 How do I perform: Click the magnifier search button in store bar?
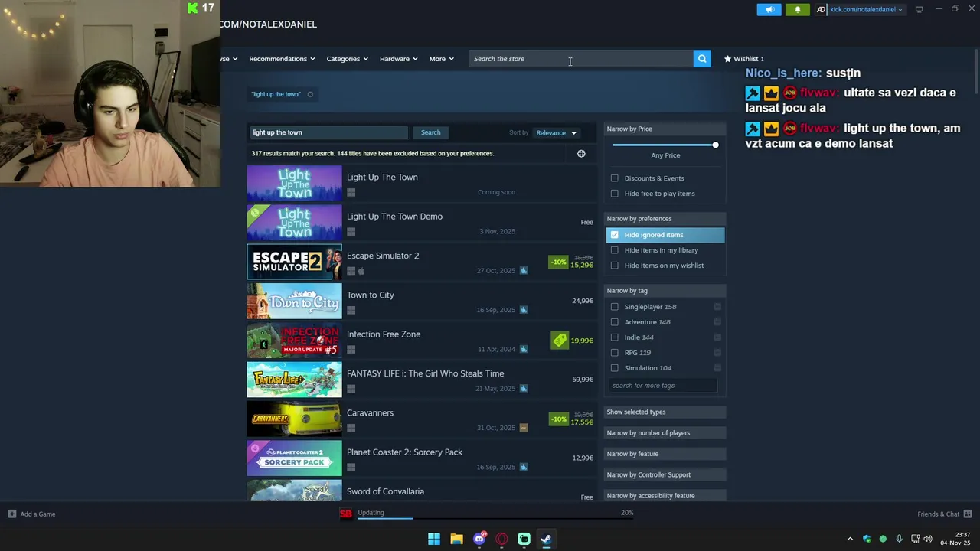pos(702,59)
